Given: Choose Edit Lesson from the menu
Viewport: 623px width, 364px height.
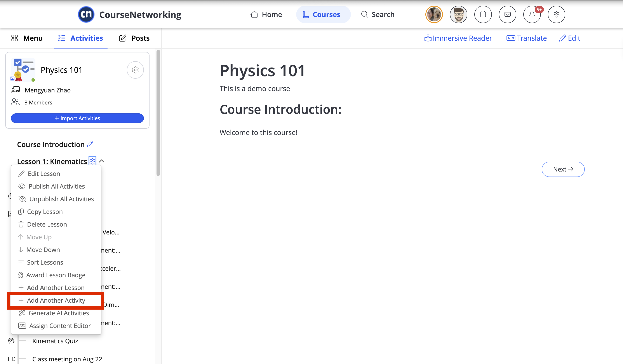Looking at the screenshot, I should pyautogui.click(x=56, y=173).
